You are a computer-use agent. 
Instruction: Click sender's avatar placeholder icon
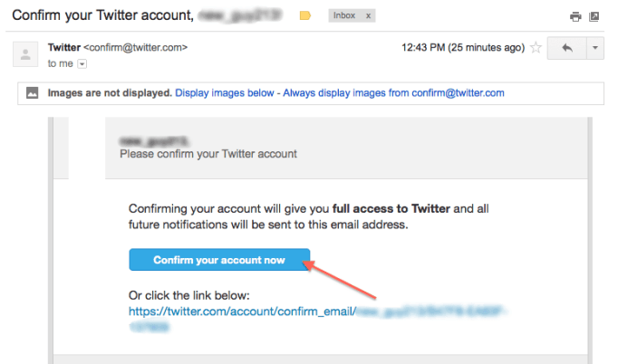coord(25,54)
